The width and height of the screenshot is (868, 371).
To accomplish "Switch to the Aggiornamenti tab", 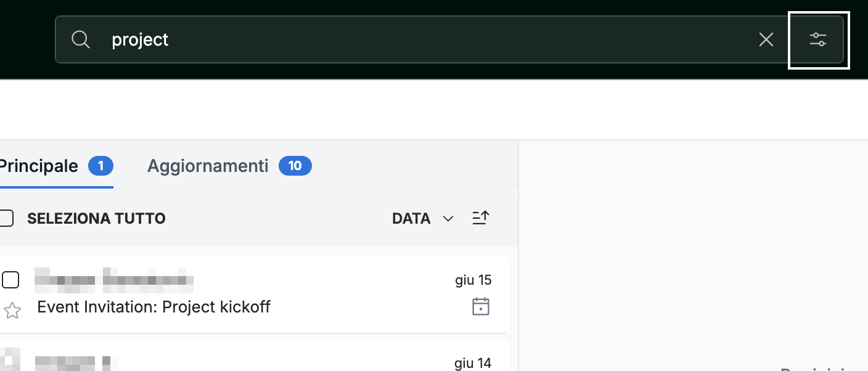I will click(x=229, y=166).
